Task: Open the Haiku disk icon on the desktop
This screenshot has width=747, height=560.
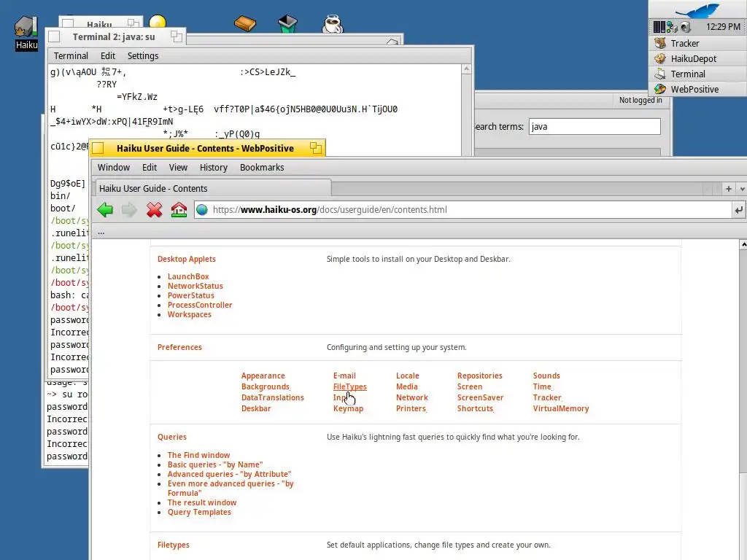Action: click(26, 32)
